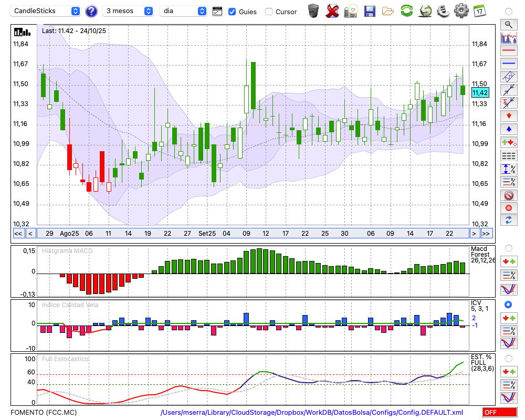Image resolution: width=525 pixels, height=420 pixels.
Task: Select the radio button for Estocastico panel
Action: [508, 358]
